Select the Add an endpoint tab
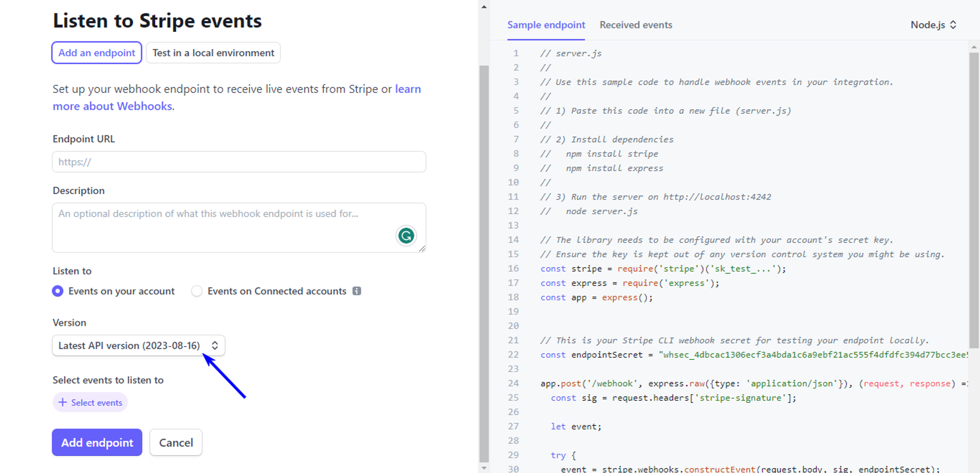This screenshot has height=473, width=980. click(97, 53)
